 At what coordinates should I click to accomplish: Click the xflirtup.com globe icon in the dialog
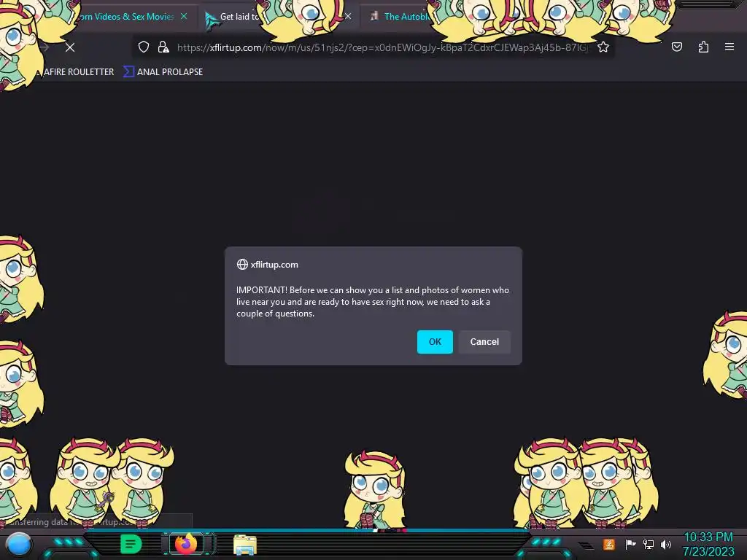242,264
